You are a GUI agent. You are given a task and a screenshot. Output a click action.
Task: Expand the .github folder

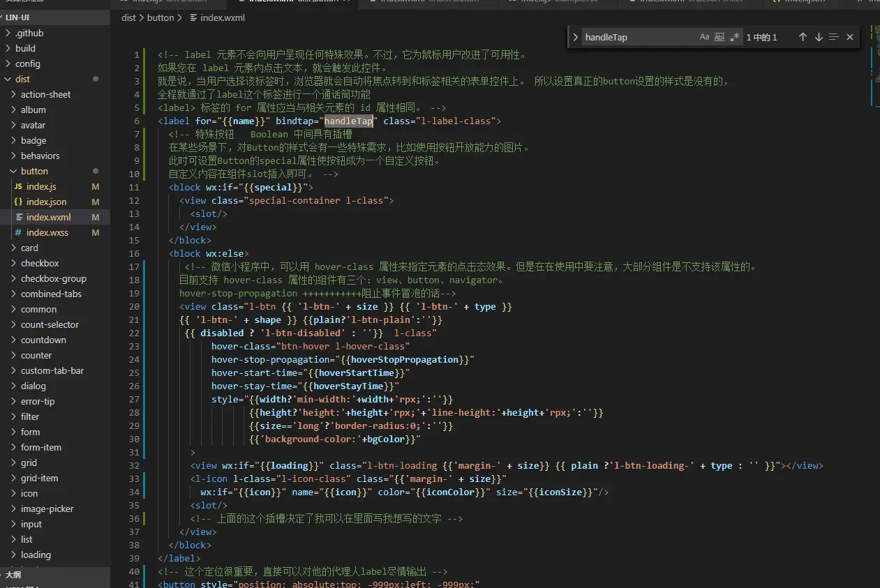tap(55, 33)
